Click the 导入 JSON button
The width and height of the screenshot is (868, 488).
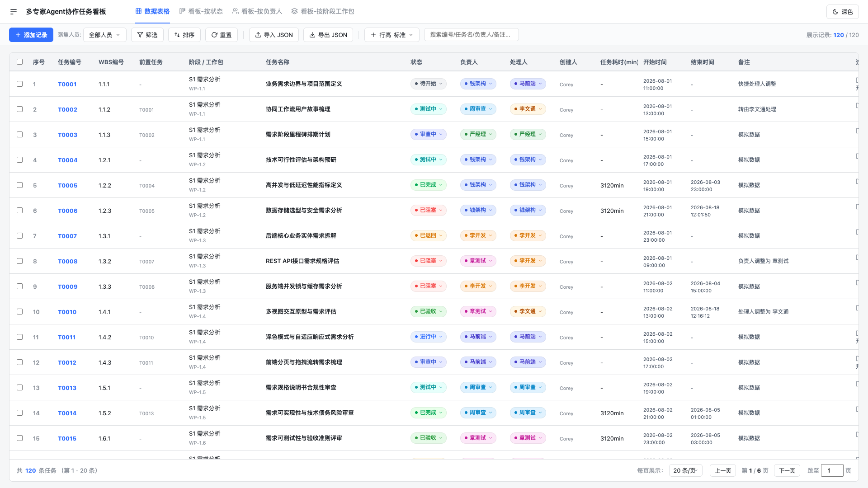click(x=274, y=35)
